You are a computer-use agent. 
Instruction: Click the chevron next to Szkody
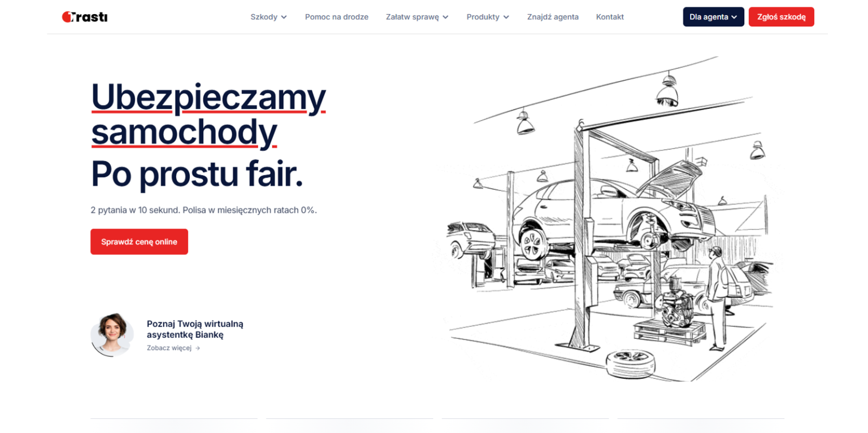point(283,17)
